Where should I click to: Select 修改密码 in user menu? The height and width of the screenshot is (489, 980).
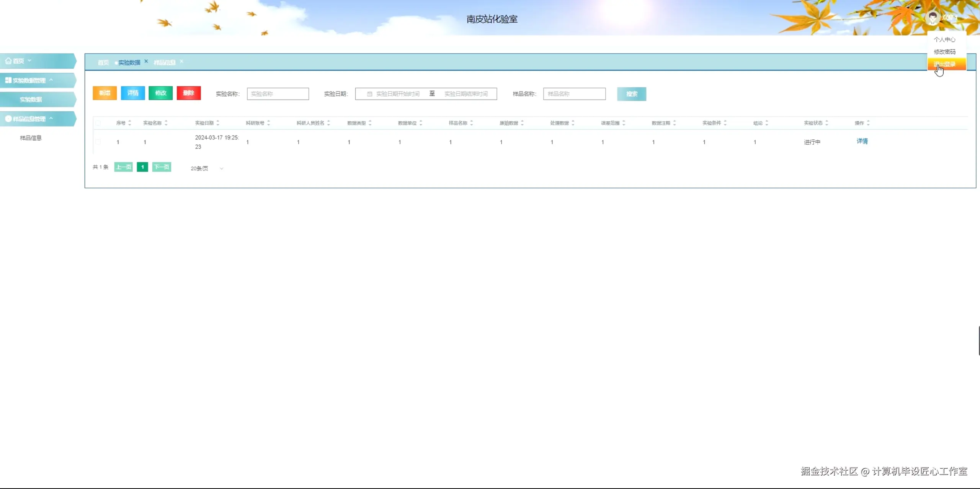click(944, 52)
